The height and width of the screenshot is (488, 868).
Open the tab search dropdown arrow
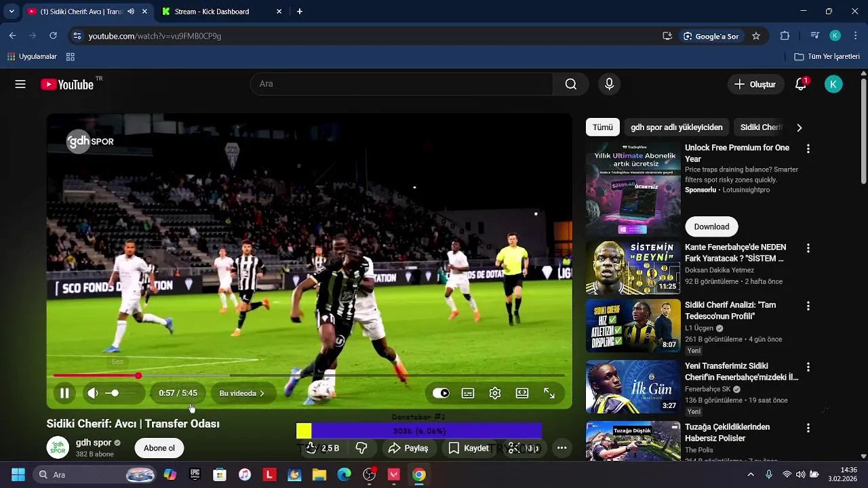click(12, 12)
